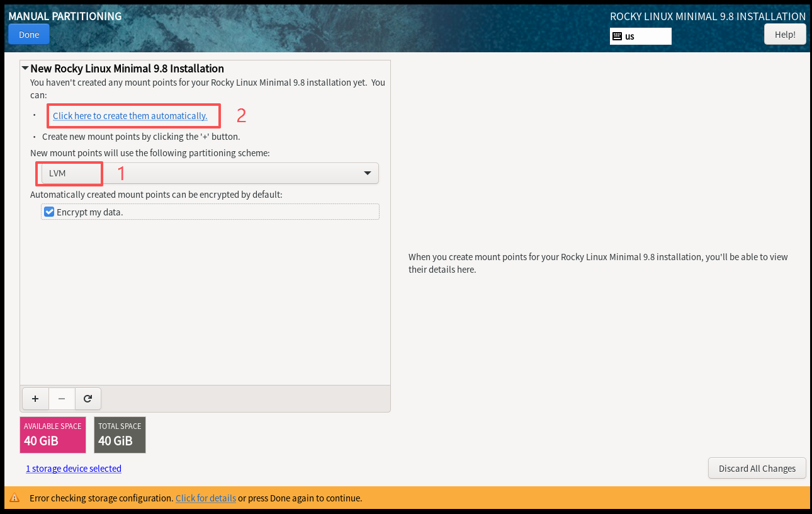Click the MANUAL PARTITIONING heading
812x514 pixels.
click(65, 16)
